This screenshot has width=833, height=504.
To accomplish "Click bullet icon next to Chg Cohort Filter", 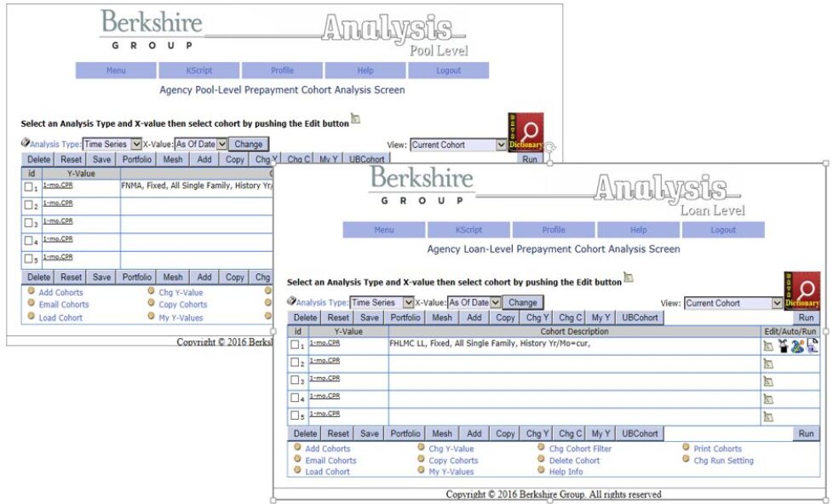I will coord(542,447).
